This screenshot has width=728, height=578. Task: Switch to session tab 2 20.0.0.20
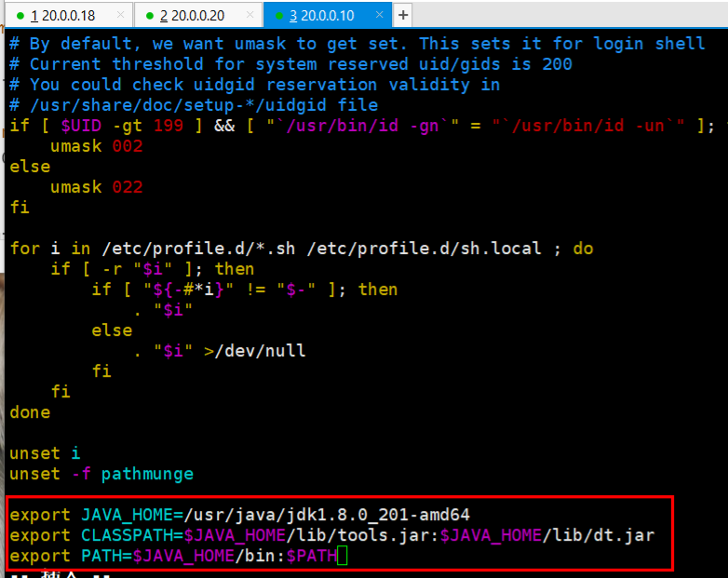click(197, 15)
